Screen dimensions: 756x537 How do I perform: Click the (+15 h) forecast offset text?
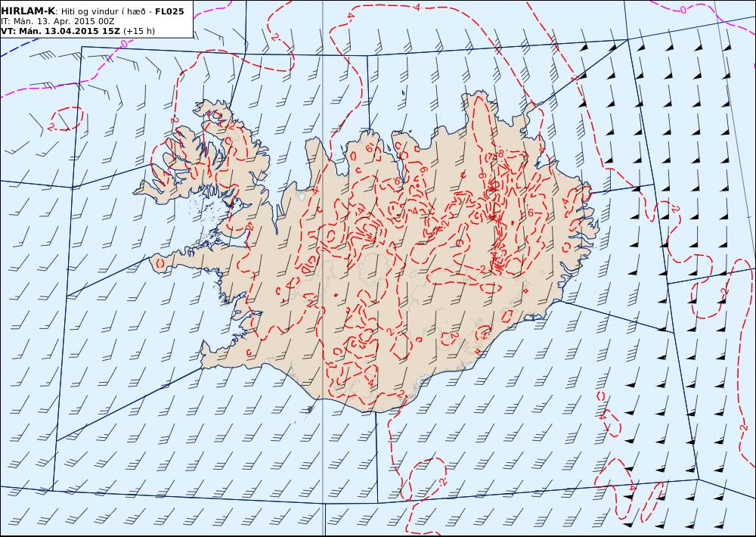click(x=139, y=31)
